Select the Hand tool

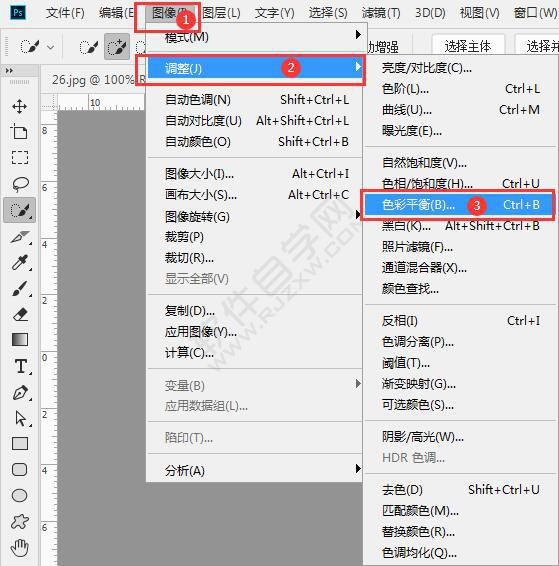pos(19,548)
